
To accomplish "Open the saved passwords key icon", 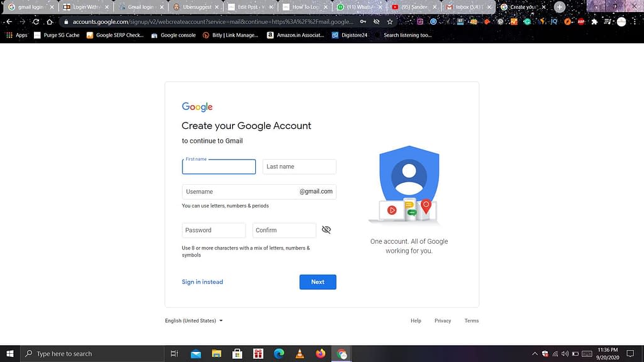I will pyautogui.click(x=363, y=22).
